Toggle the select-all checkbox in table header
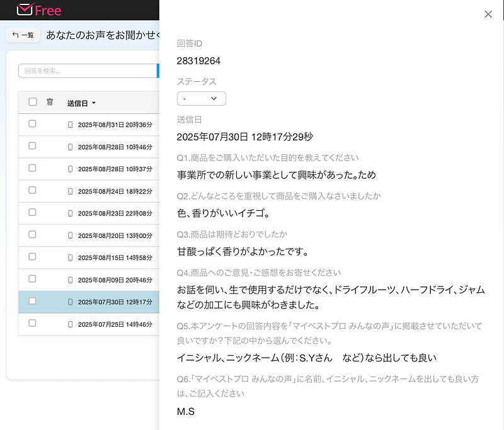Image resolution: width=504 pixels, height=430 pixels. click(33, 102)
